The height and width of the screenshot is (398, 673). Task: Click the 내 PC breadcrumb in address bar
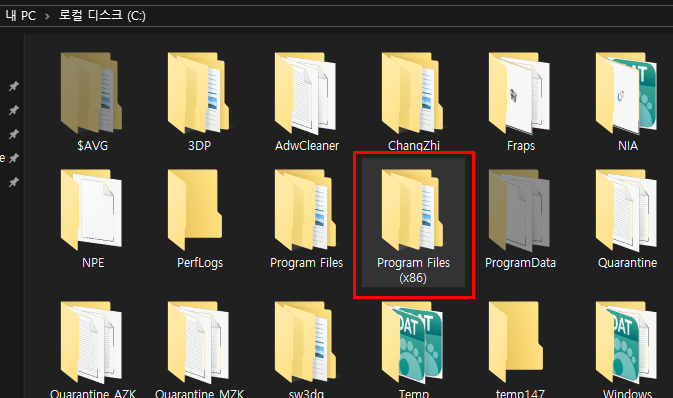click(x=21, y=16)
